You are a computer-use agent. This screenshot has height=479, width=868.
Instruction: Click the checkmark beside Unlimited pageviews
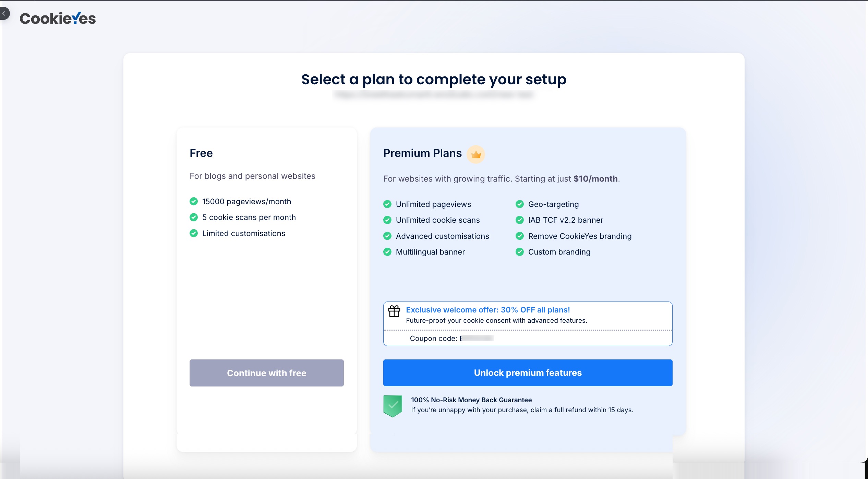tap(387, 204)
